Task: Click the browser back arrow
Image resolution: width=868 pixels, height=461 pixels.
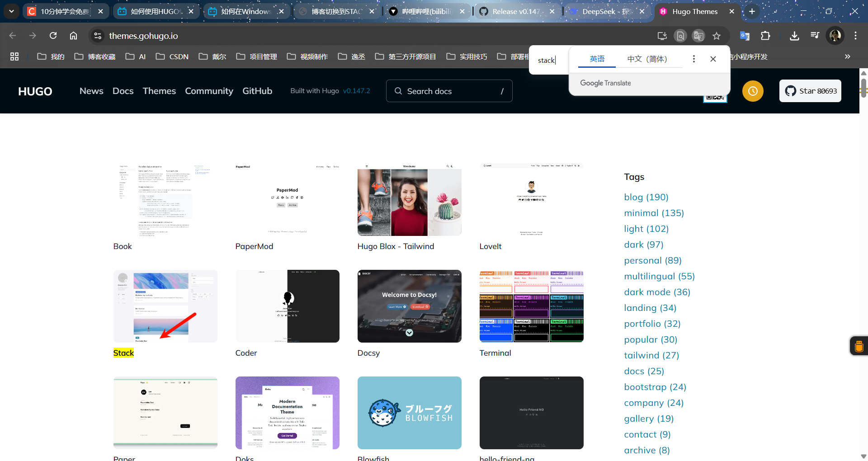Action: (13, 36)
